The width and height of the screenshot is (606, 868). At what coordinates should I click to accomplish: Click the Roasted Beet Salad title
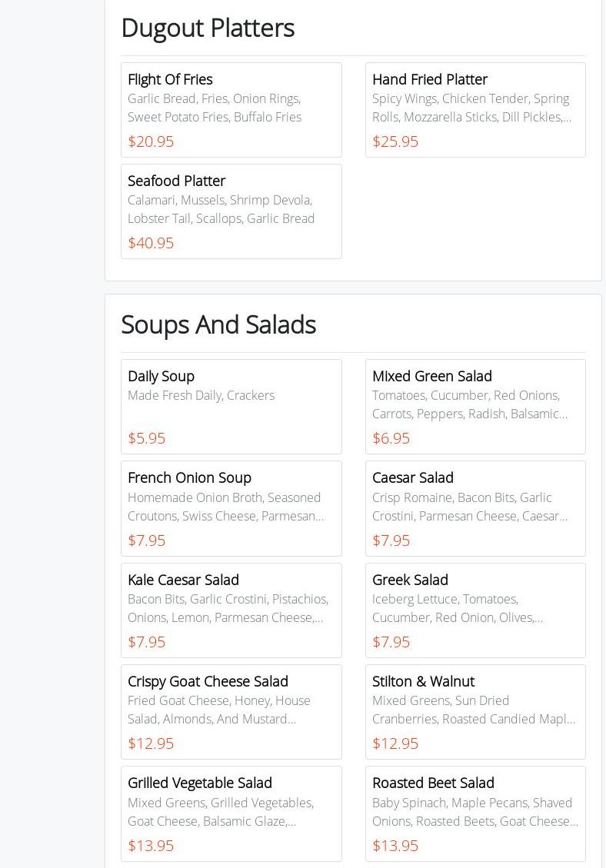[x=433, y=783]
